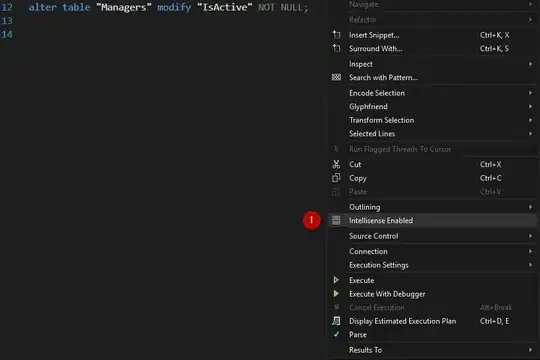The width and height of the screenshot is (540, 360).
Task: Click the green Execute With Debugger icon
Action: coord(336,294)
